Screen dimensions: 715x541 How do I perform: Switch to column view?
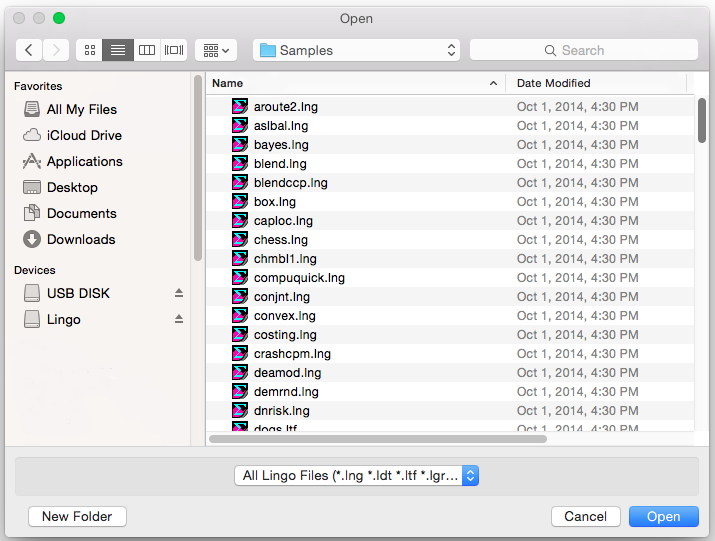point(147,50)
